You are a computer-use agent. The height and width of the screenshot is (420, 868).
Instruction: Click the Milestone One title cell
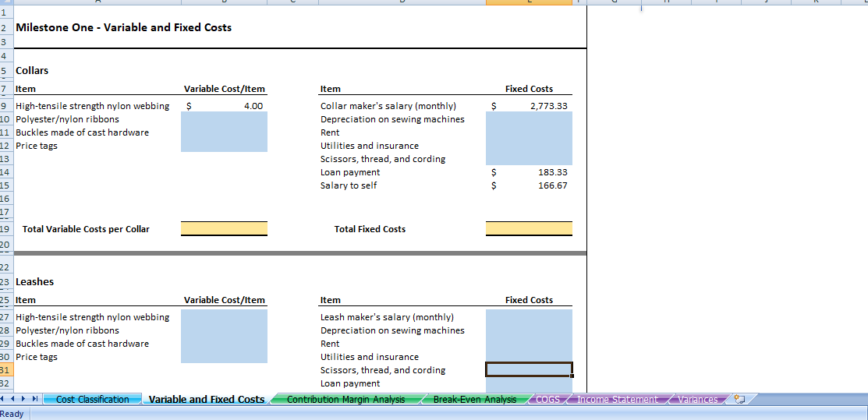[x=124, y=27]
